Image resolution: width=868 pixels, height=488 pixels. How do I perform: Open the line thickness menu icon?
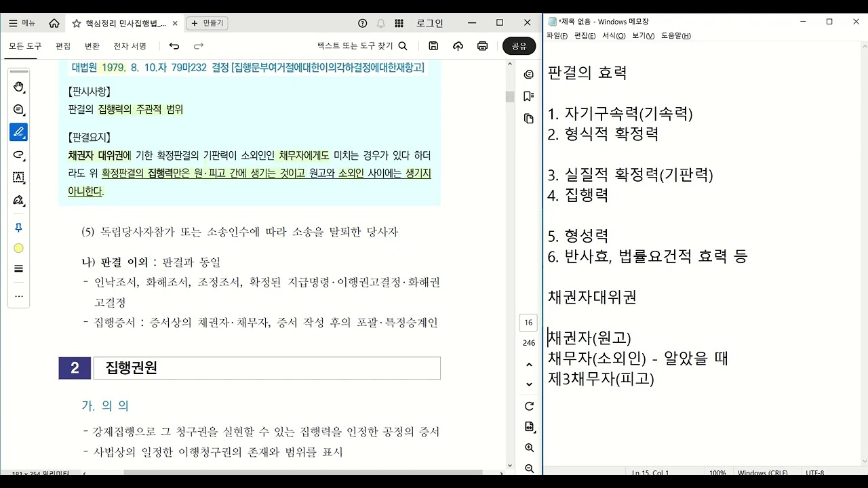click(19, 269)
